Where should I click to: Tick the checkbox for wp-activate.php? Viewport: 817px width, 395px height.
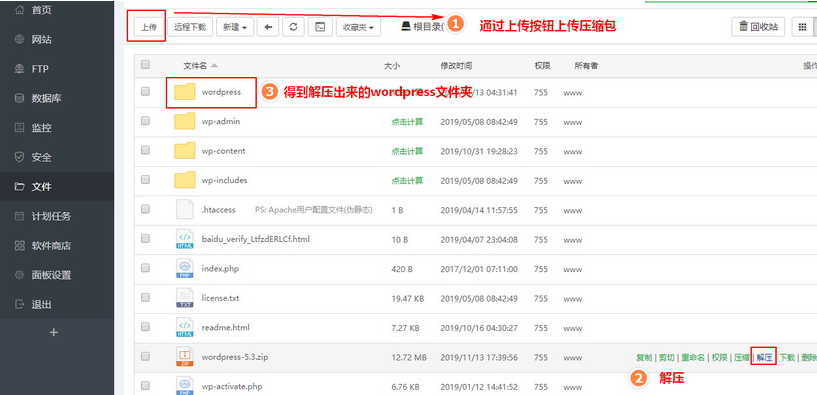[x=145, y=386]
